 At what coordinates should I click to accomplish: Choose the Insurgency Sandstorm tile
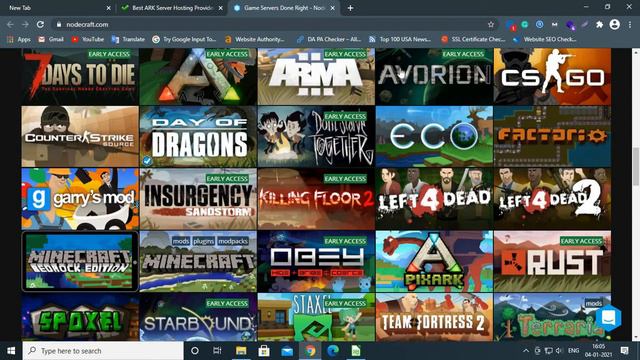pos(198,199)
